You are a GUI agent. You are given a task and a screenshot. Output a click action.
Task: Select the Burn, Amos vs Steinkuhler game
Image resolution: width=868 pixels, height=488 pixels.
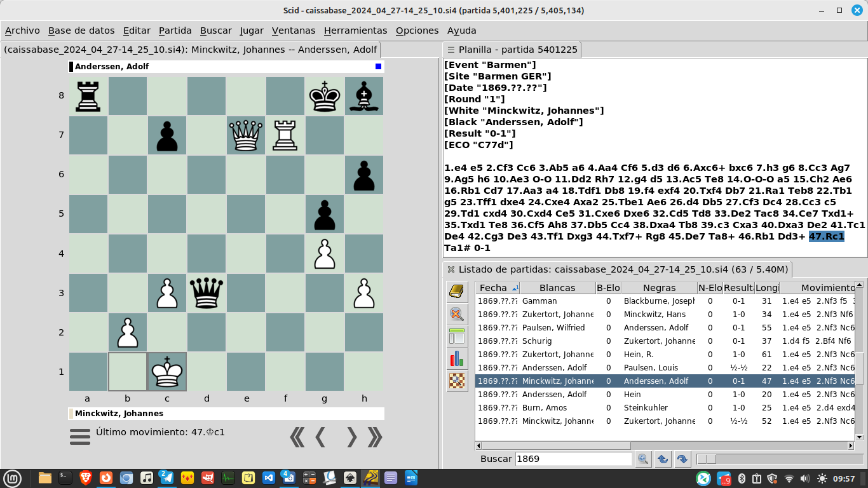665,408
